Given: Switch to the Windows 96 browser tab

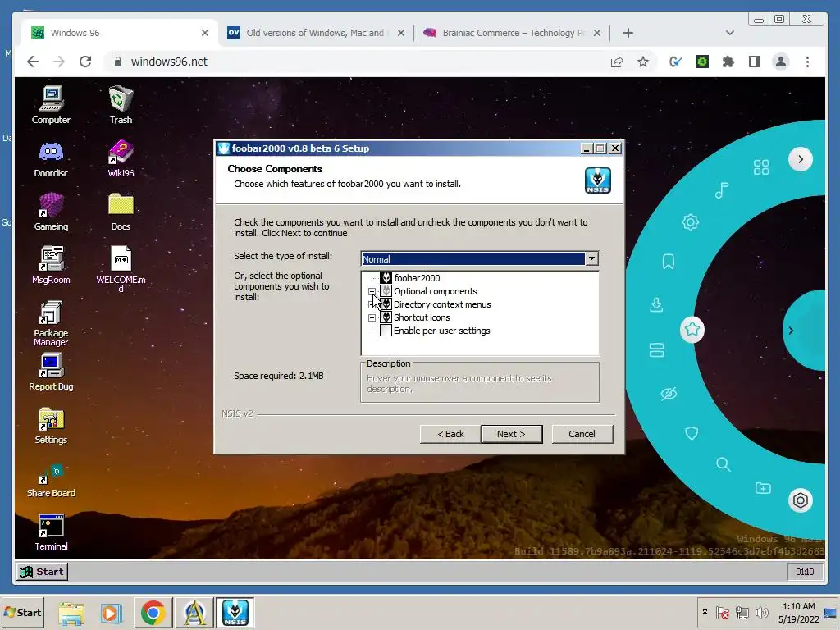Looking at the screenshot, I should pos(120,33).
